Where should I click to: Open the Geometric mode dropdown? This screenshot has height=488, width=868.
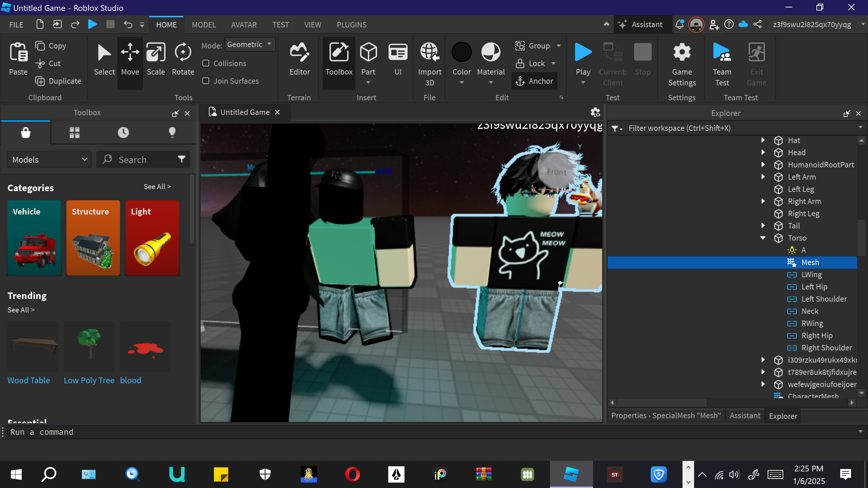point(250,44)
